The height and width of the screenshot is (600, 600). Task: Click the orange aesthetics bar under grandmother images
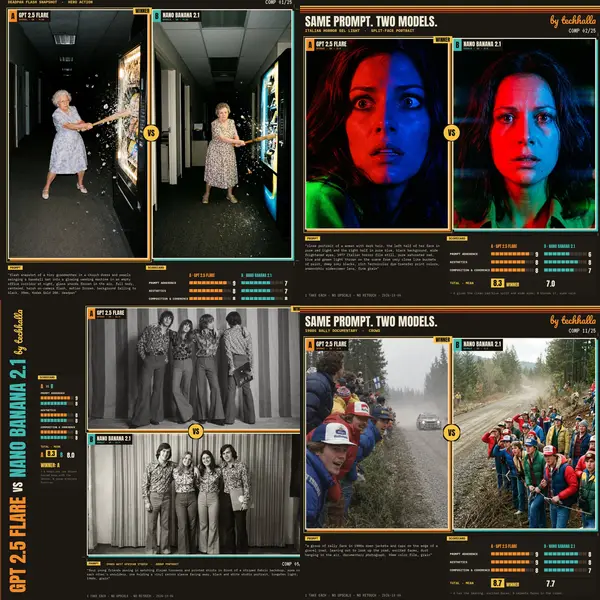pyautogui.click(x=210, y=291)
